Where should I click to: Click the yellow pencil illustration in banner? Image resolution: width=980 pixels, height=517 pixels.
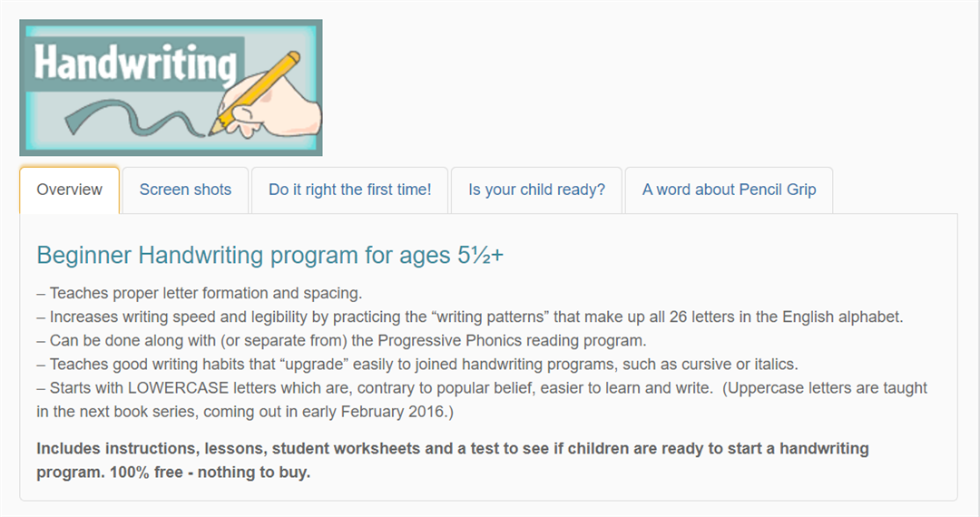click(255, 93)
